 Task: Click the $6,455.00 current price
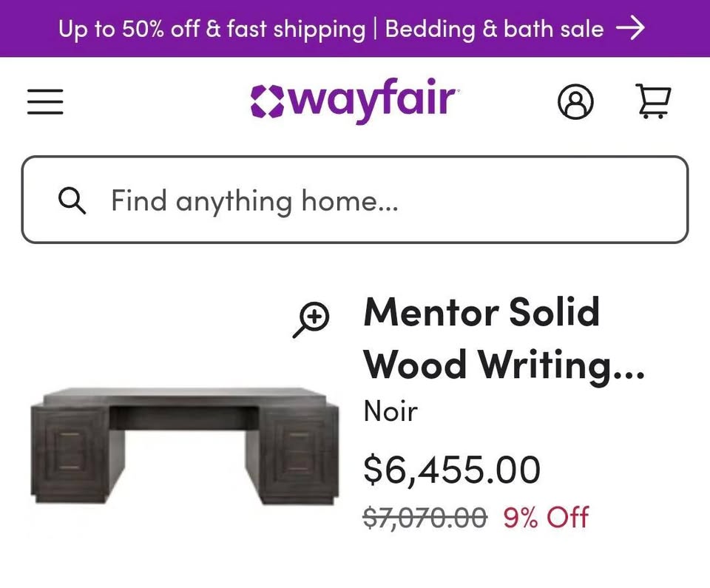pyautogui.click(x=452, y=470)
